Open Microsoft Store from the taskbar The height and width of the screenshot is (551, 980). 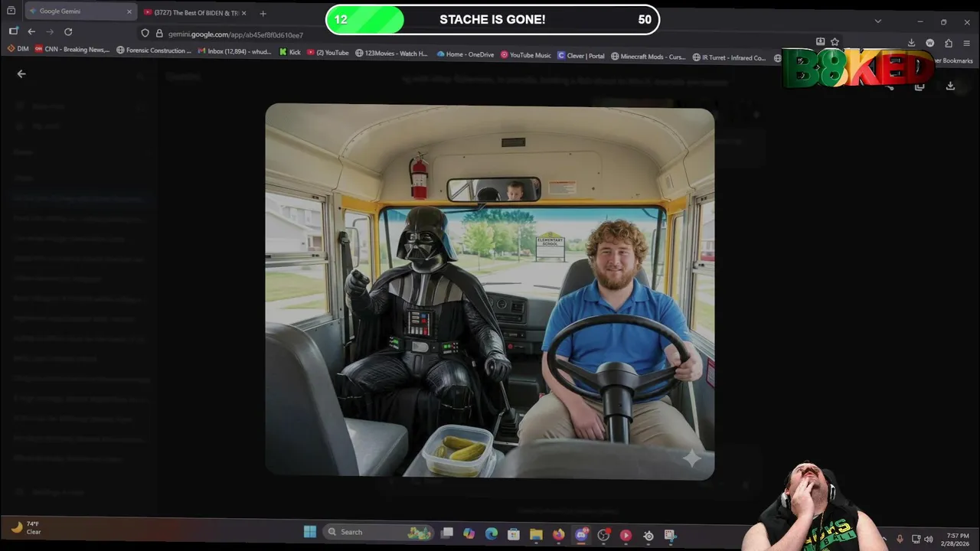[x=514, y=534]
